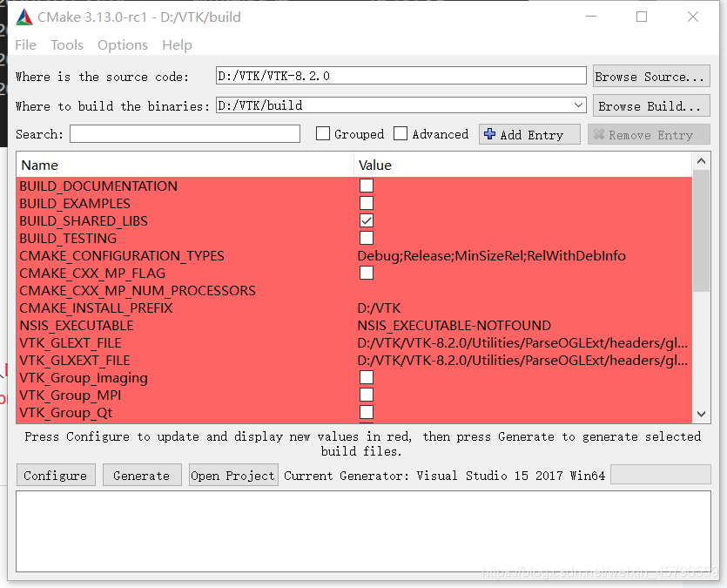Minimize the CMake window
This screenshot has width=727, height=588.
(591, 17)
